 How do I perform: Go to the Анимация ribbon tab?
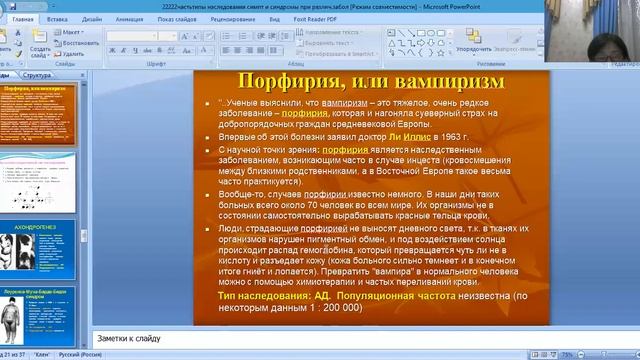[129, 19]
